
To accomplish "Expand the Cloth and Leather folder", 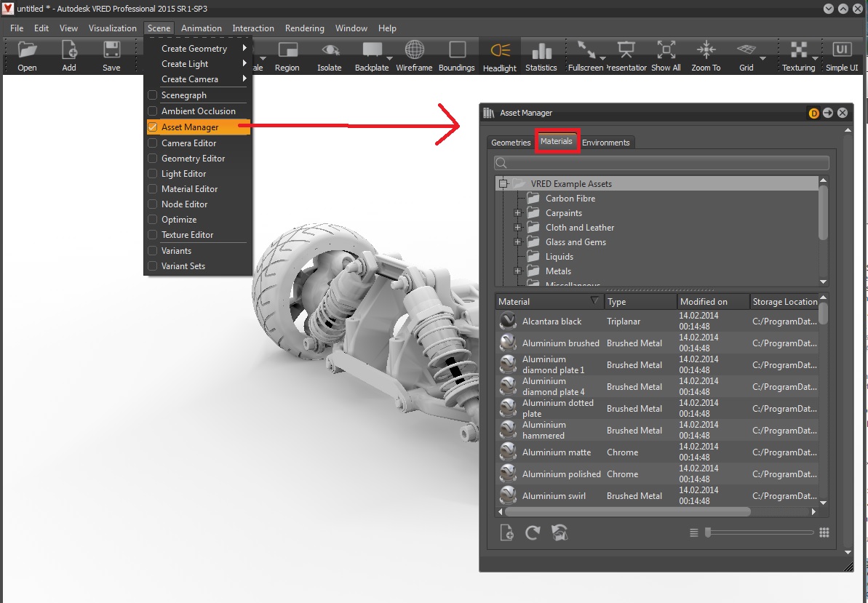I will pos(517,228).
